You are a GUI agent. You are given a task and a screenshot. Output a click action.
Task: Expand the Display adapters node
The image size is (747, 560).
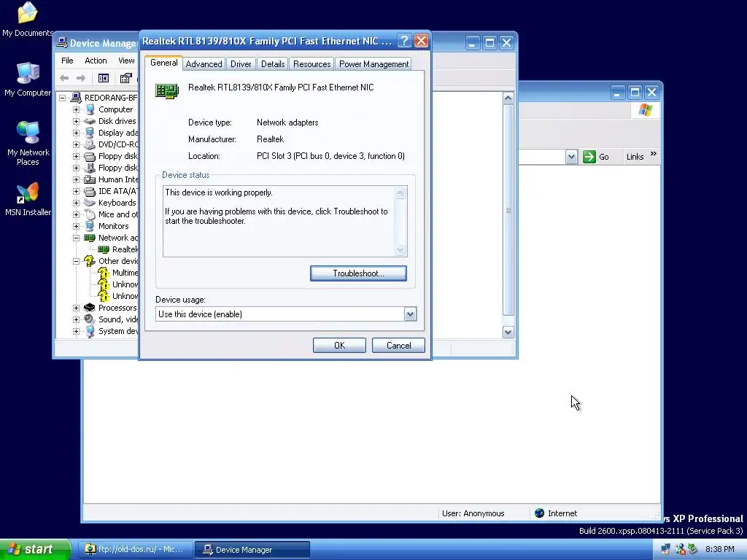pos(76,133)
